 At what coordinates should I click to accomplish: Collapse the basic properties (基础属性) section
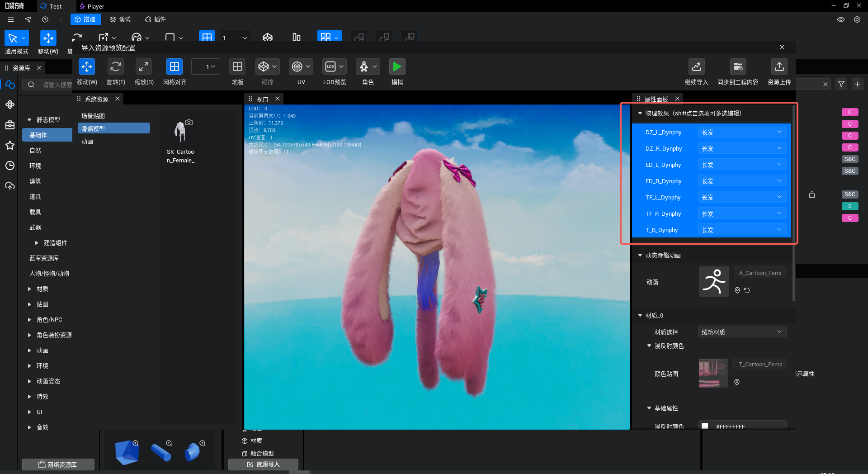point(649,408)
